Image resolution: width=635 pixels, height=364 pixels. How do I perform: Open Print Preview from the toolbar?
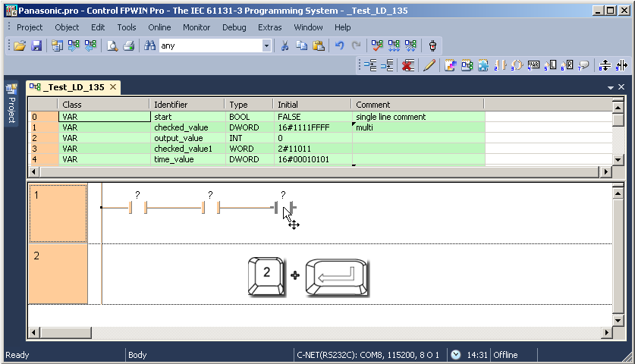pos(112,45)
